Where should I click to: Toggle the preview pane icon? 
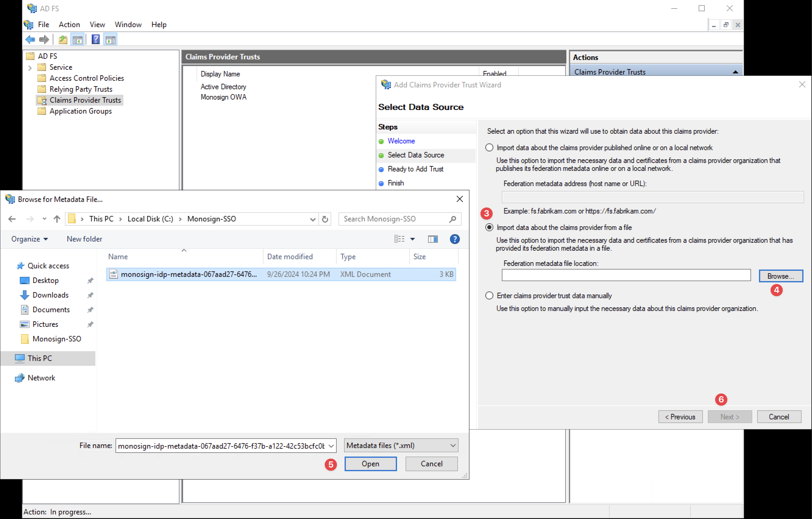pos(433,239)
